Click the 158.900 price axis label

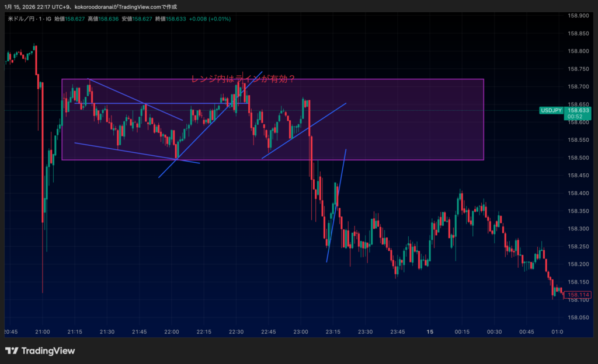578,16
